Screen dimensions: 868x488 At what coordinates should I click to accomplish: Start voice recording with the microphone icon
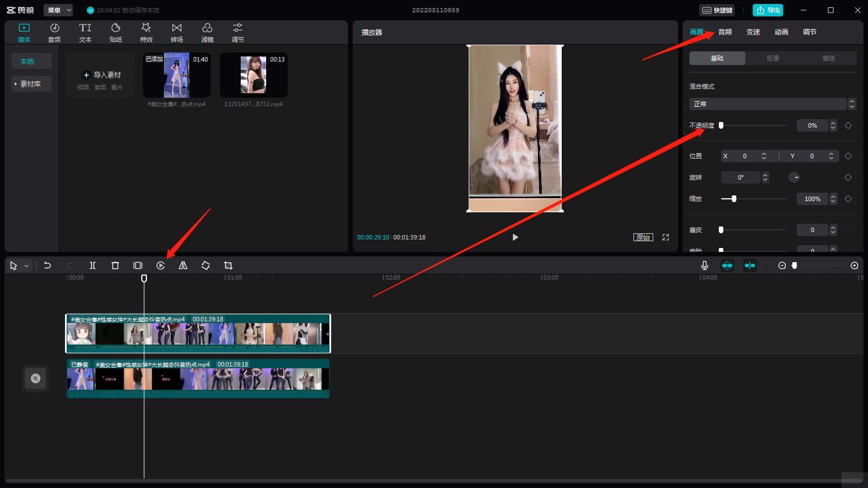click(x=705, y=265)
